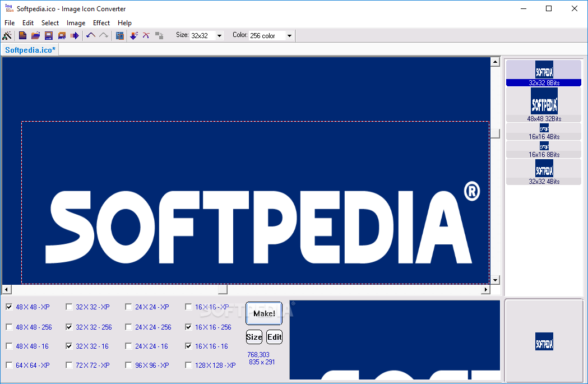Open a file with the folder icon
Screen dimensions: 588x384
pos(35,36)
